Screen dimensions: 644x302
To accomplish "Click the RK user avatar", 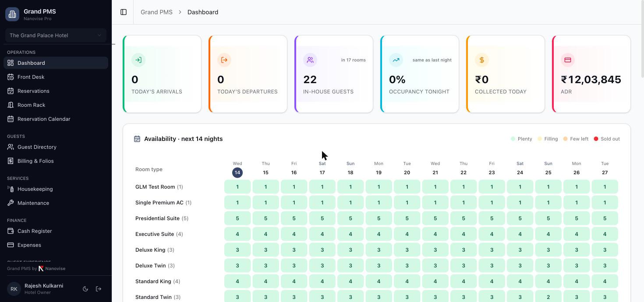I will pyautogui.click(x=14, y=289).
